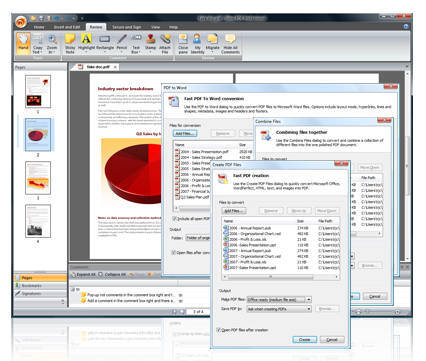The image size is (426, 361).
Task: Click the Close pane button
Action: pyautogui.click(x=183, y=43)
